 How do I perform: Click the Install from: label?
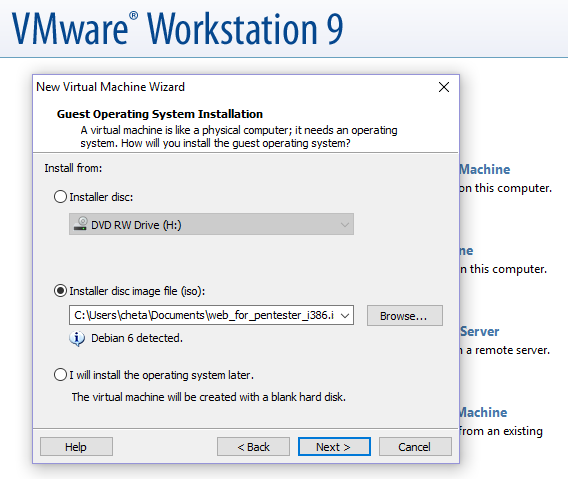pos(73,168)
